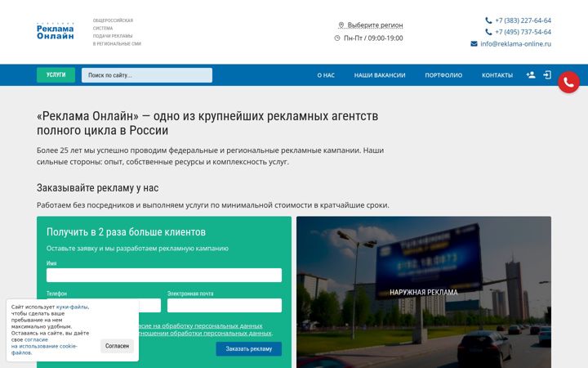
Task: Click the login arrow icon
Action: coord(547,74)
